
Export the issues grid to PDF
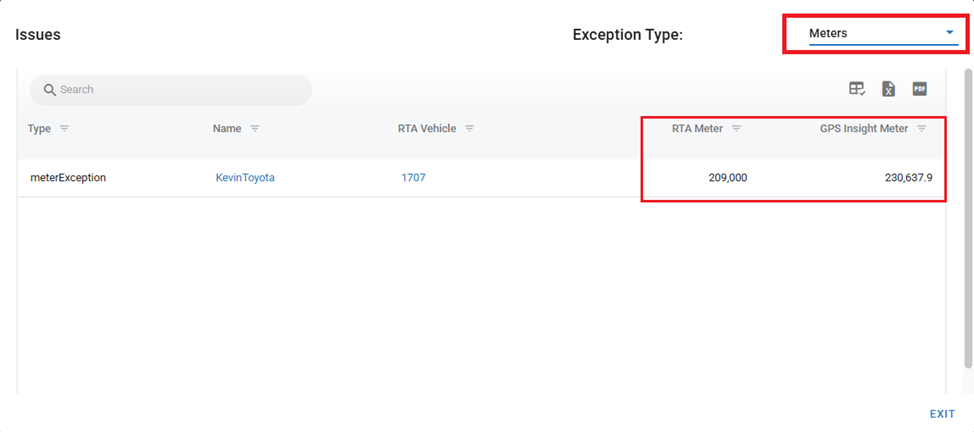(919, 89)
